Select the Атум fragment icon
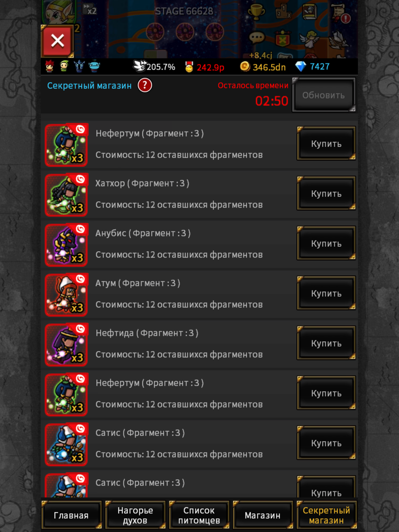The width and height of the screenshot is (399, 532). point(66,295)
